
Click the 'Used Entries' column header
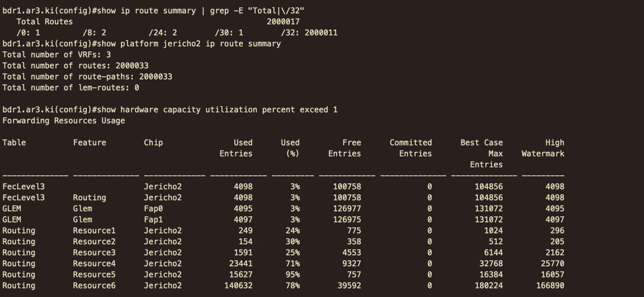[x=236, y=148]
